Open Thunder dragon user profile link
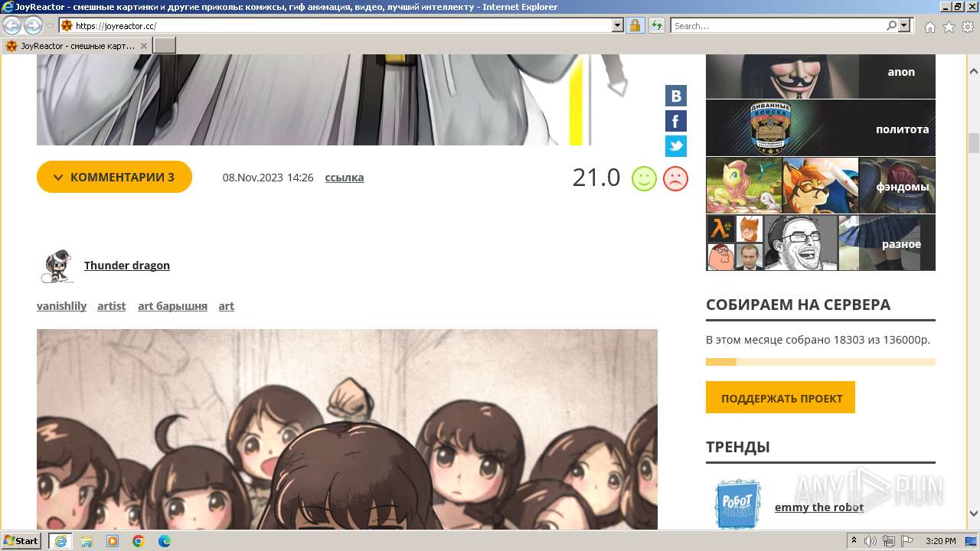The width and height of the screenshot is (980, 551). [x=127, y=266]
